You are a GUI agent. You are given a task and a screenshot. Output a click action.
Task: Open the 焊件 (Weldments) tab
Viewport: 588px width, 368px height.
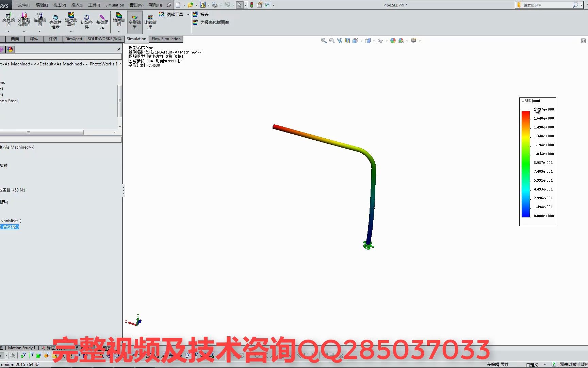(34, 39)
